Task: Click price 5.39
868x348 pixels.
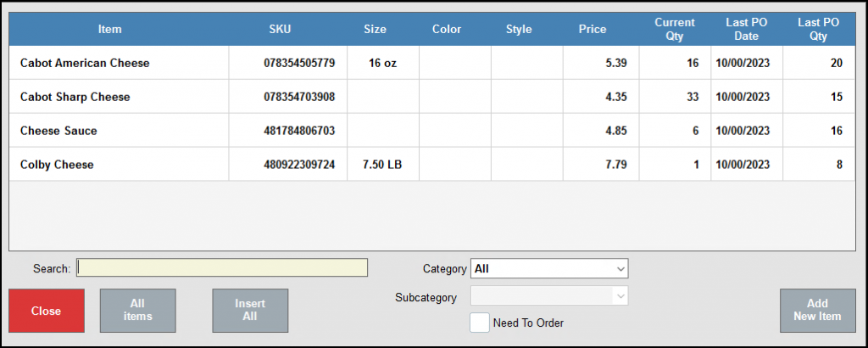Action: 616,63
